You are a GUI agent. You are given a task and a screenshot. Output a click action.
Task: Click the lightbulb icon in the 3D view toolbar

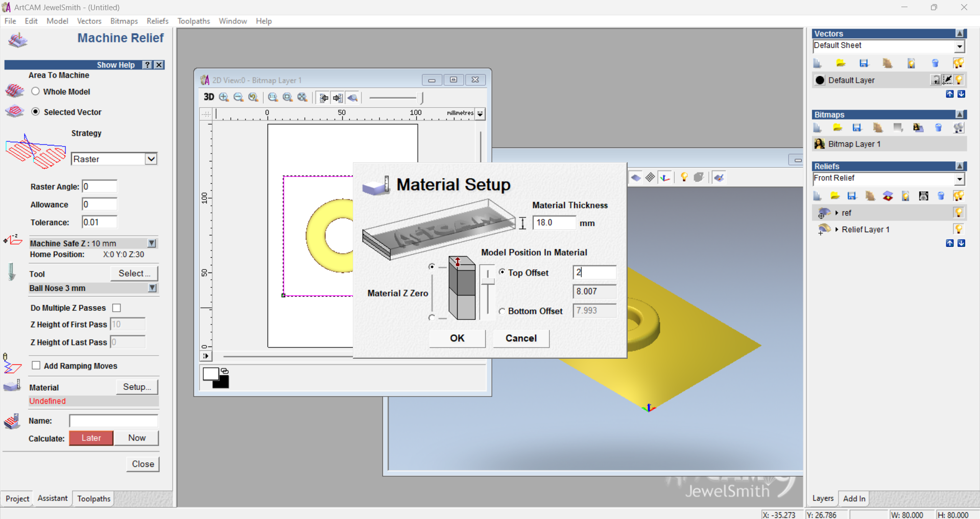pos(684,177)
